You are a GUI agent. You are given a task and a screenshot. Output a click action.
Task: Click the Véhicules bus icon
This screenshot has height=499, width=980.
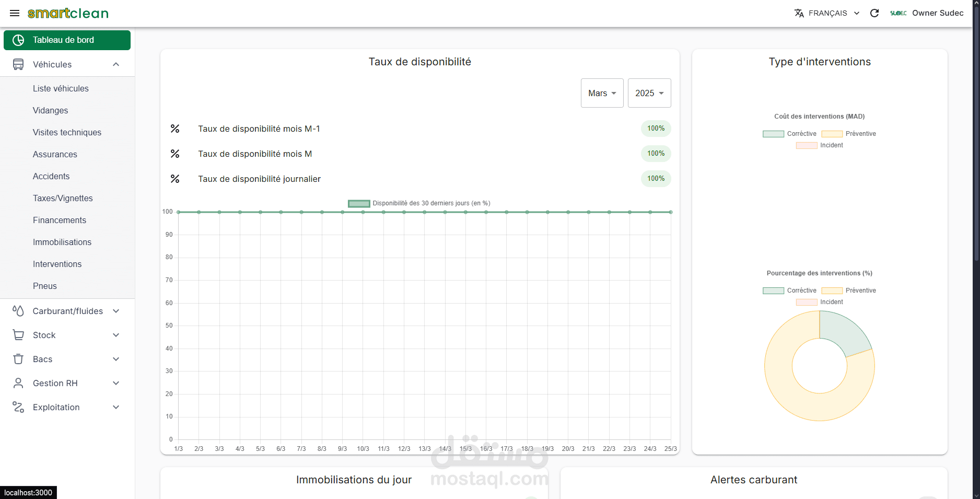pos(18,64)
